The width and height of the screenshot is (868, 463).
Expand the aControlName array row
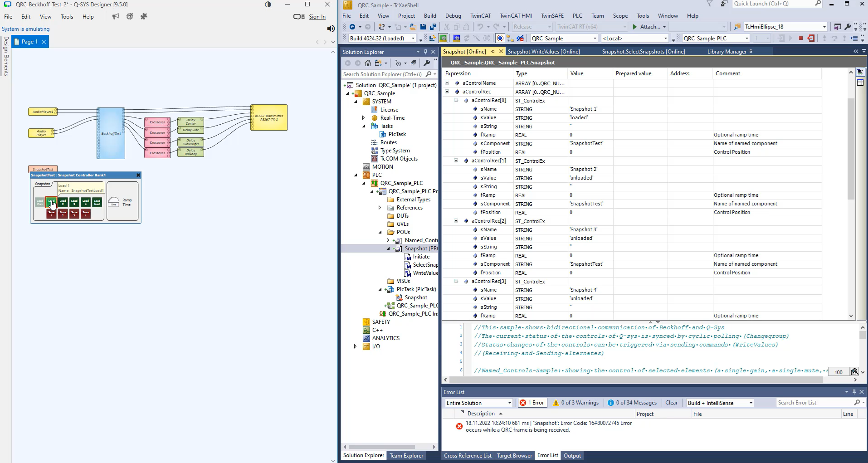[x=447, y=83]
